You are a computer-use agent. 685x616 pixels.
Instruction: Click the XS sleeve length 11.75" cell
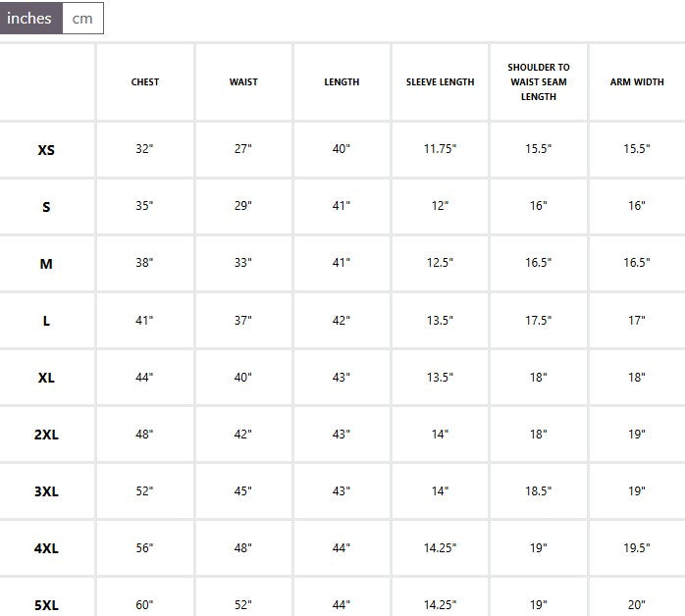coord(440,149)
